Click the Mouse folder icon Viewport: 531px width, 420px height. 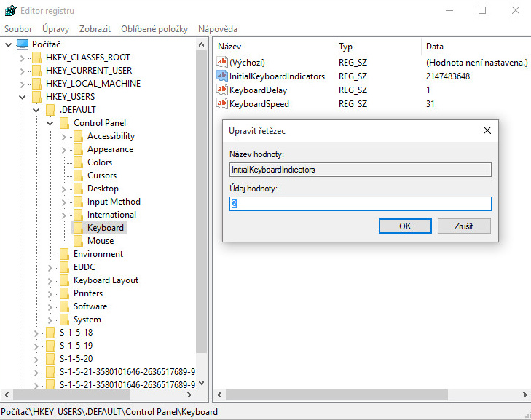click(x=78, y=241)
